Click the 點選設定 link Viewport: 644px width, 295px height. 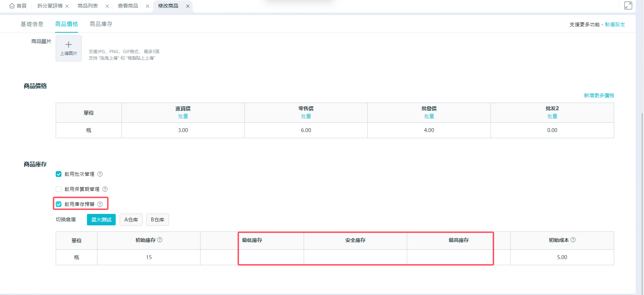pos(615,24)
